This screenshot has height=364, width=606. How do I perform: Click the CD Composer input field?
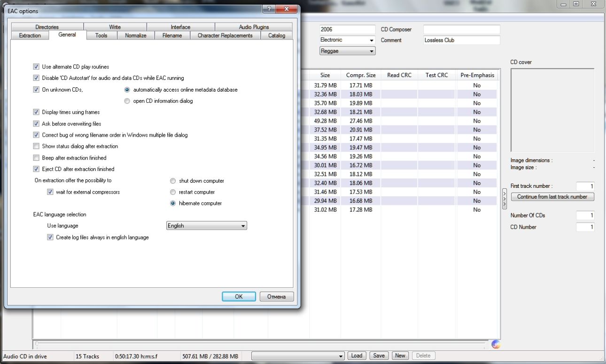[x=462, y=30]
